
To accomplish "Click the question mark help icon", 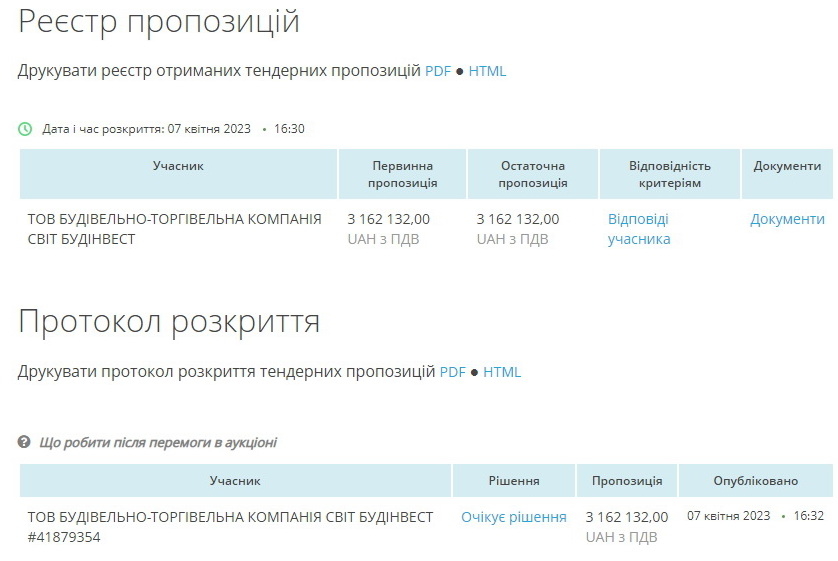I will tap(25, 442).
